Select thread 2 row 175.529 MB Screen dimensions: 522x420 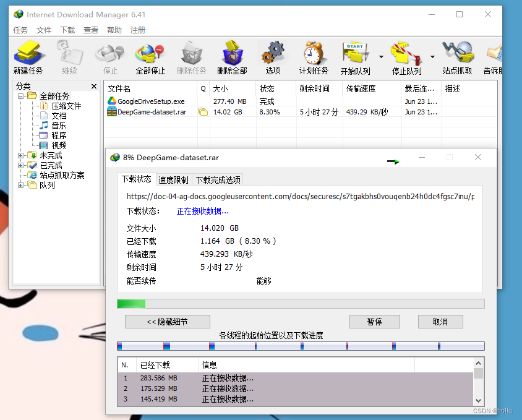pos(296,388)
